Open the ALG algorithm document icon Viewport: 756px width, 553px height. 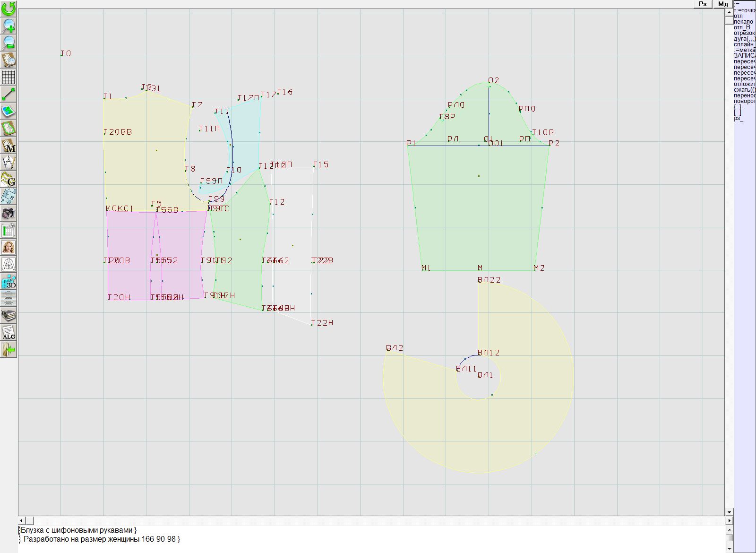[9, 332]
